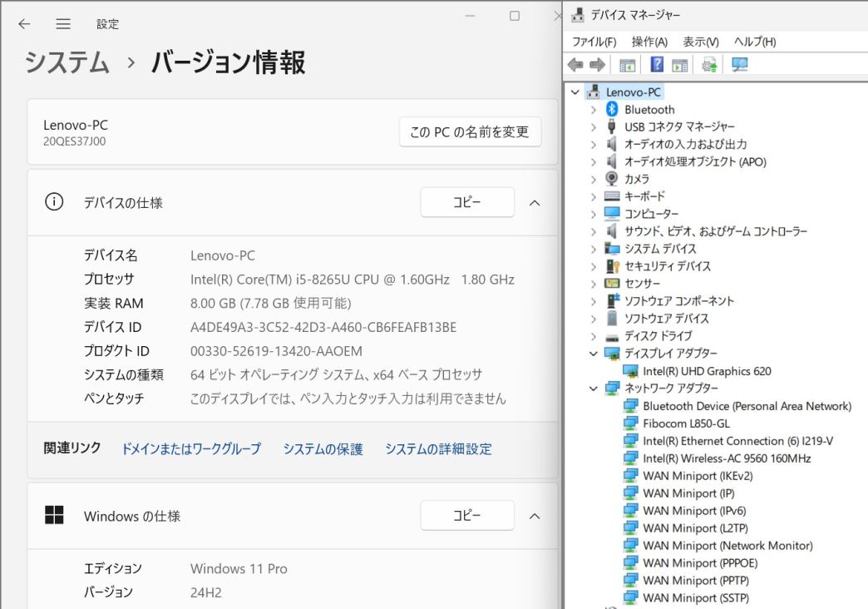Click the device ID value A4DE49A3-3C52-42D3-A460-CB6FEAFB13BE
Viewport: 868px width, 609px height.
(323, 328)
